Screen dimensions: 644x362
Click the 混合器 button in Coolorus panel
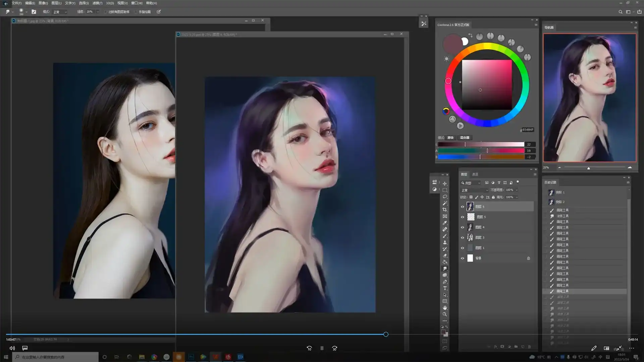point(465,138)
